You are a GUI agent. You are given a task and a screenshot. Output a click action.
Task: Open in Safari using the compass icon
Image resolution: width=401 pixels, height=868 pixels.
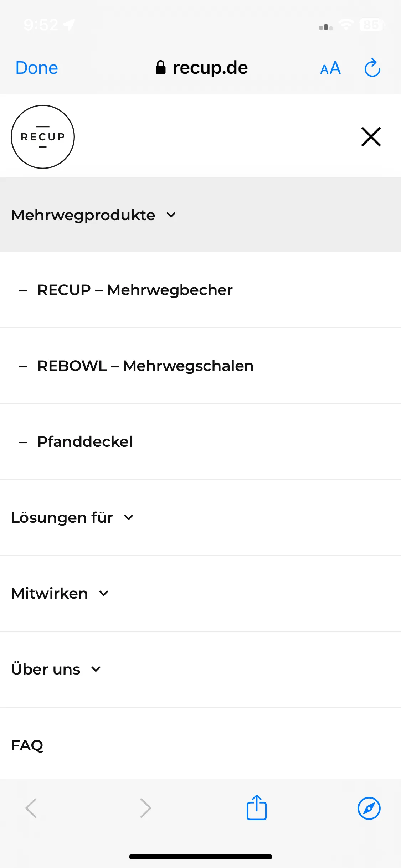369,808
